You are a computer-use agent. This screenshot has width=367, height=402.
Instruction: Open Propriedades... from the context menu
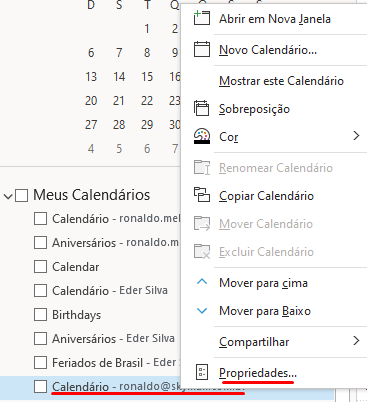coord(257,373)
